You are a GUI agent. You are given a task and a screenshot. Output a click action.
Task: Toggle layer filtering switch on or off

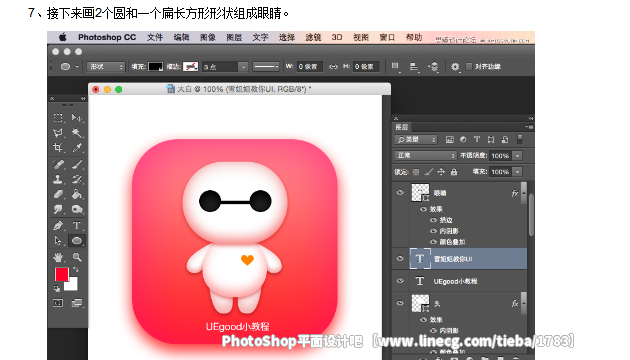520,139
